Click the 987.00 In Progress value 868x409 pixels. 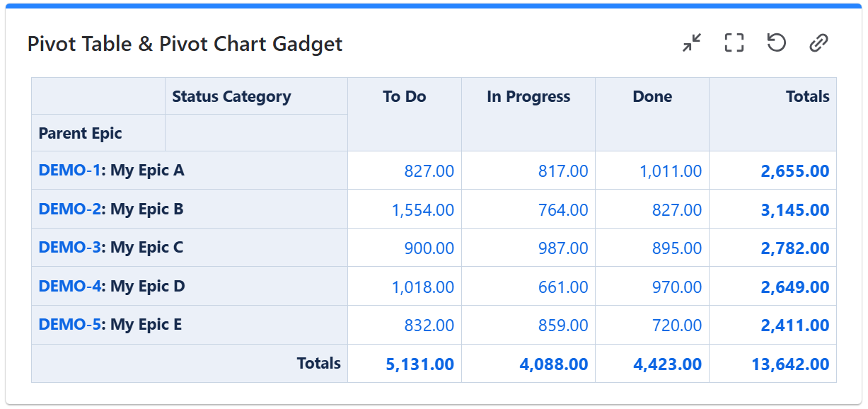coord(563,248)
